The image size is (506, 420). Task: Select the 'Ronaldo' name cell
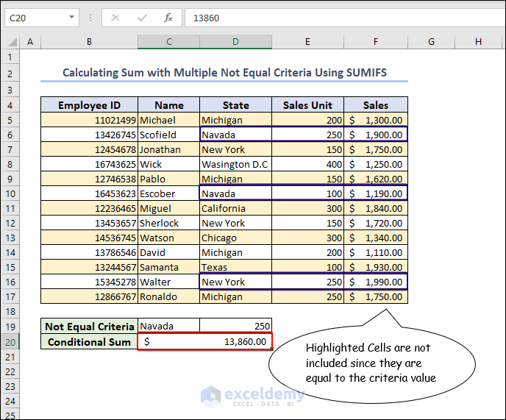coord(168,297)
